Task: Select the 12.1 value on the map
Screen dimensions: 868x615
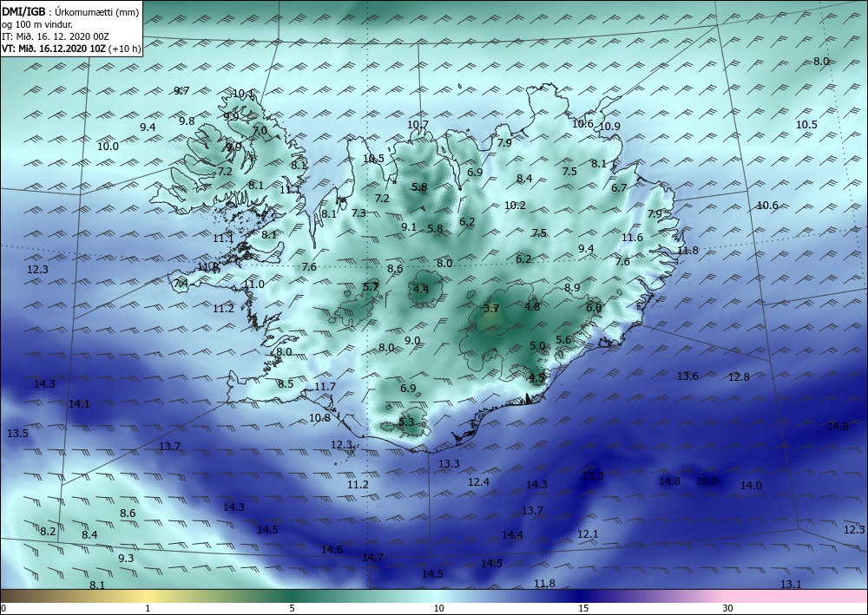Action: point(588,534)
